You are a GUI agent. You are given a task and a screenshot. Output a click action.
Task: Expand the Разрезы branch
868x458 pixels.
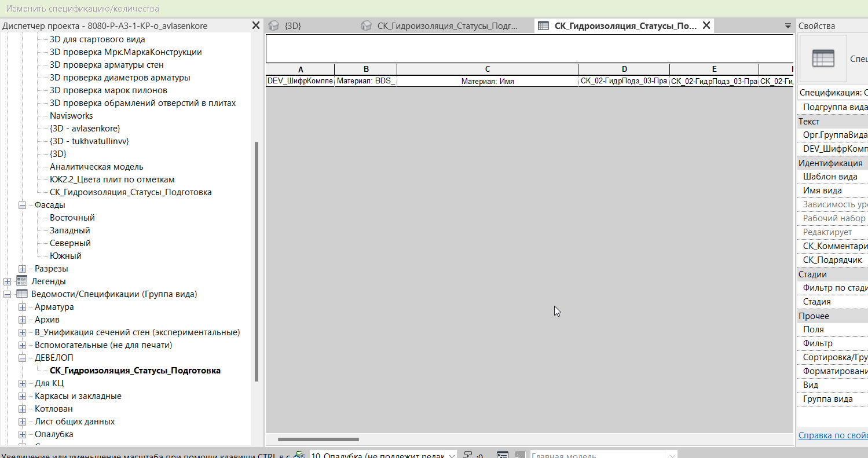click(23, 269)
